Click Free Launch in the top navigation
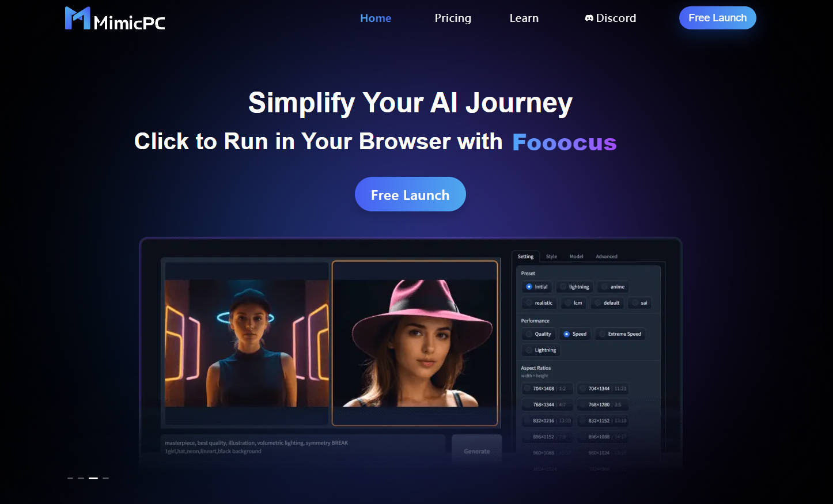 (718, 18)
